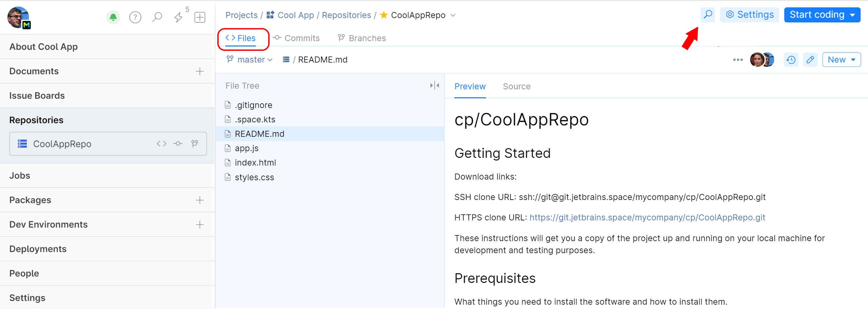Open file history clock icon

click(791, 60)
